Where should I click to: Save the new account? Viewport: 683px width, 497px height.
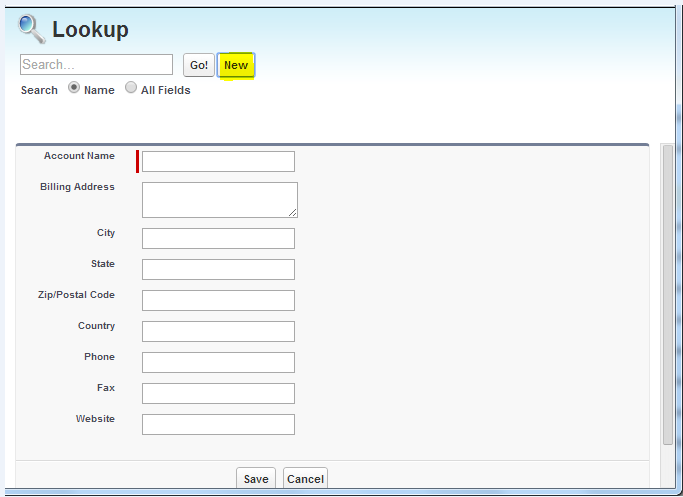256,479
